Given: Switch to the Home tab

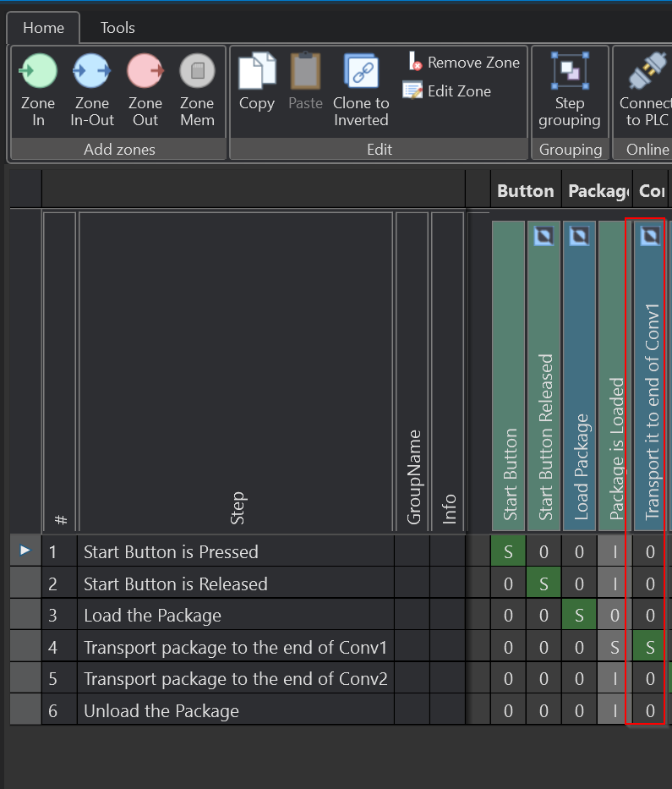Looking at the screenshot, I should pyautogui.click(x=43, y=28).
